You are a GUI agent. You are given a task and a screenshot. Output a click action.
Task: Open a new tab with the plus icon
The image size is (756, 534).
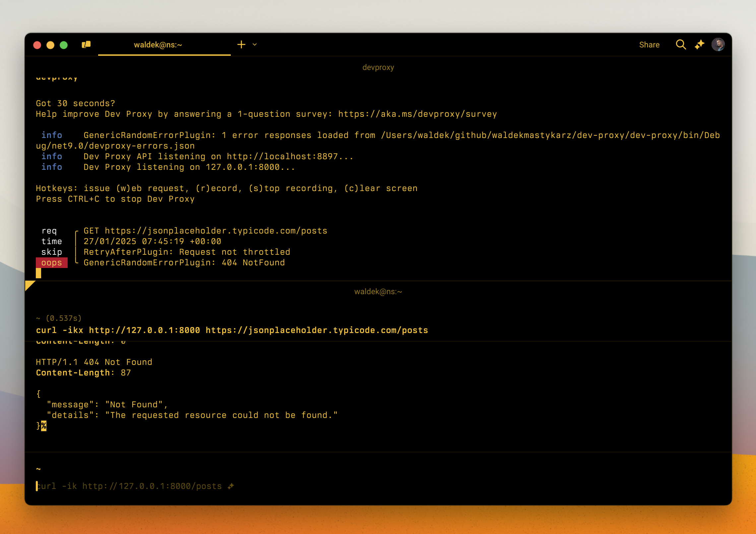(241, 44)
